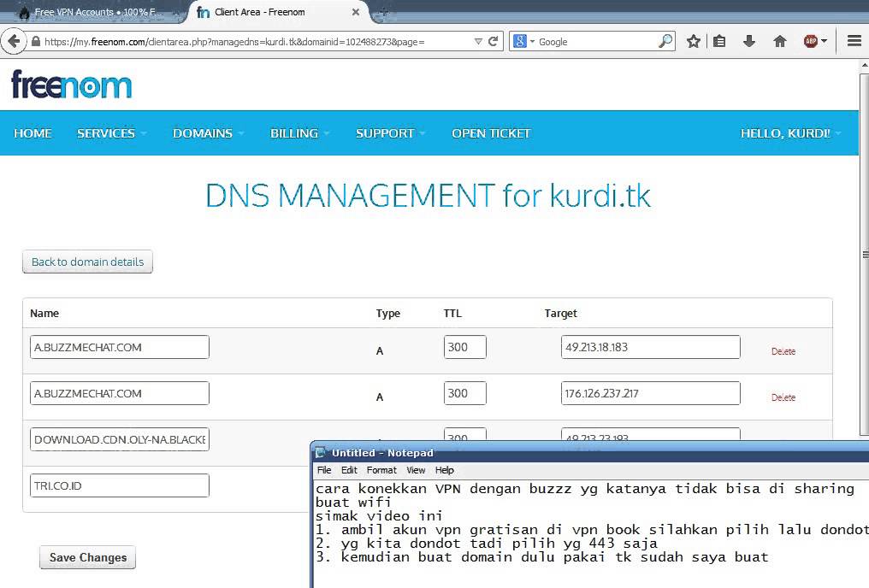Reload the page with refresh icon
The width and height of the screenshot is (869, 588).
[x=493, y=42]
